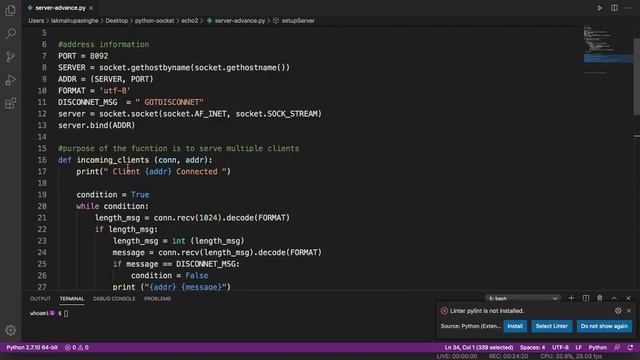
Task: Open the python-socket breadcrumb segment
Action: [154, 21]
